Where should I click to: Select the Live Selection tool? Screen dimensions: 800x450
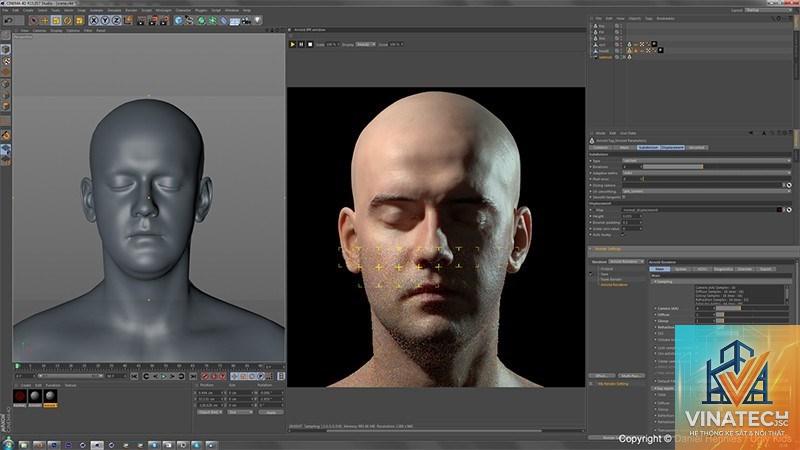tap(34, 20)
